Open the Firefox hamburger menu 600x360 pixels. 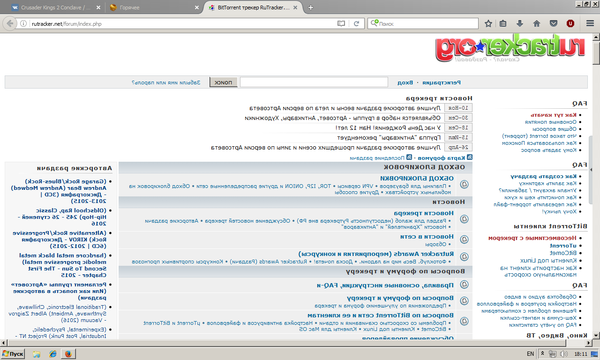(x=590, y=23)
